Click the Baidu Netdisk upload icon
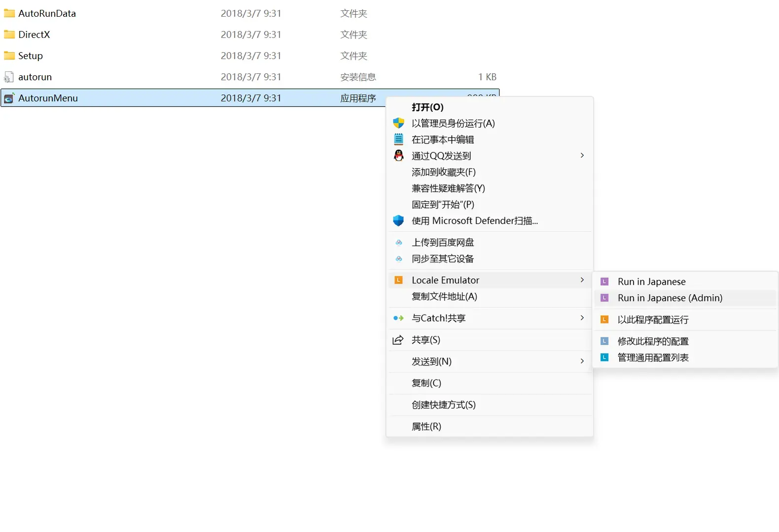The height and width of the screenshot is (532, 779). coord(399,242)
